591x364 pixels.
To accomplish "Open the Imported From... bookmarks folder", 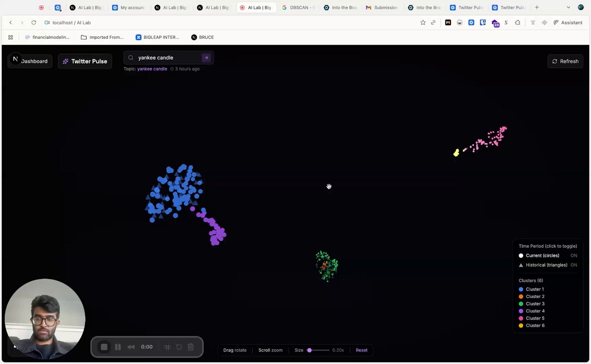I will tap(102, 37).
